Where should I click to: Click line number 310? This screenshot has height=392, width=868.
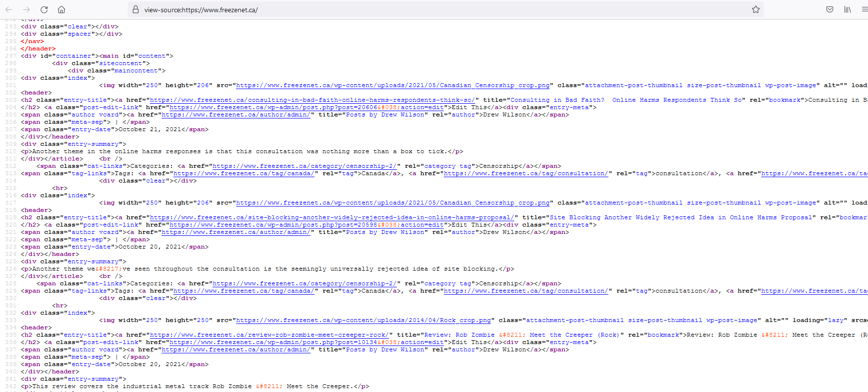pos(11,151)
